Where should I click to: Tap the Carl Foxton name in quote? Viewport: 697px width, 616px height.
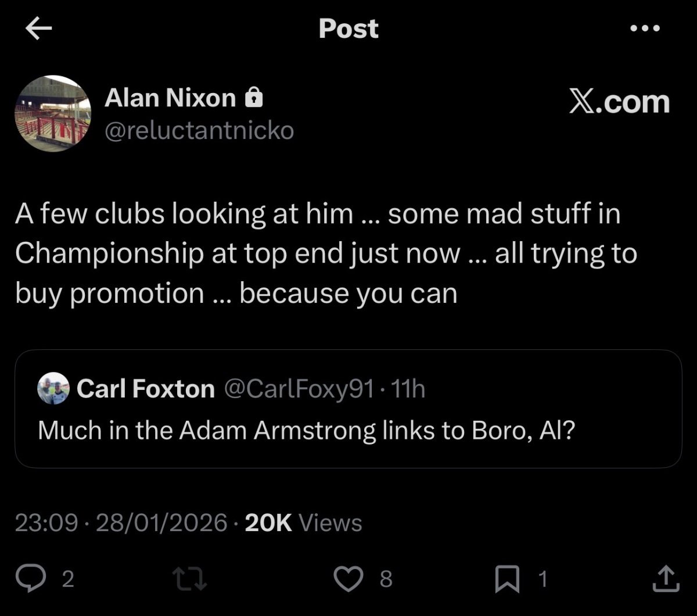point(145,388)
